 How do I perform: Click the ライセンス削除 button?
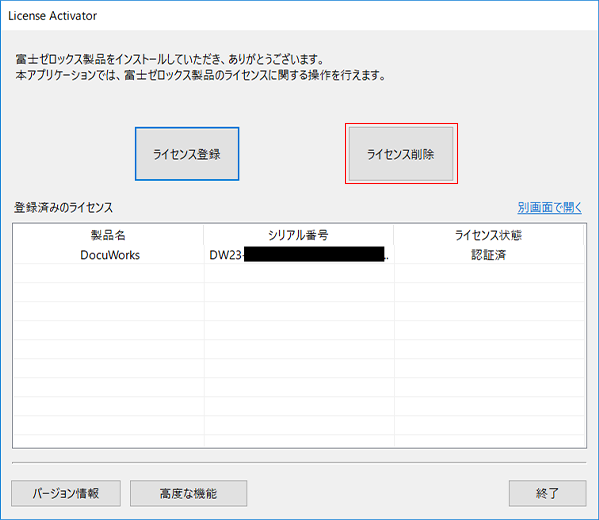pos(401,154)
